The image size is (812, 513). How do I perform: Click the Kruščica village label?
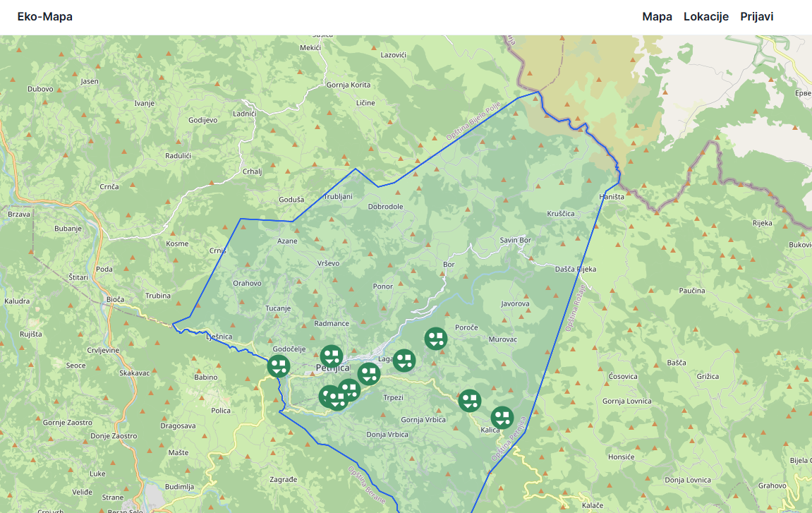pos(561,214)
